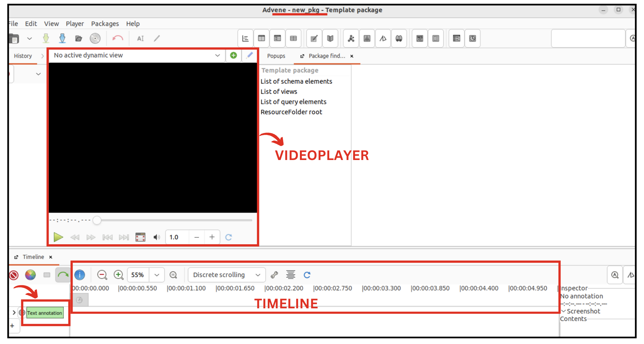
Task: Click the toolbar search input field
Action: [x=588, y=39]
